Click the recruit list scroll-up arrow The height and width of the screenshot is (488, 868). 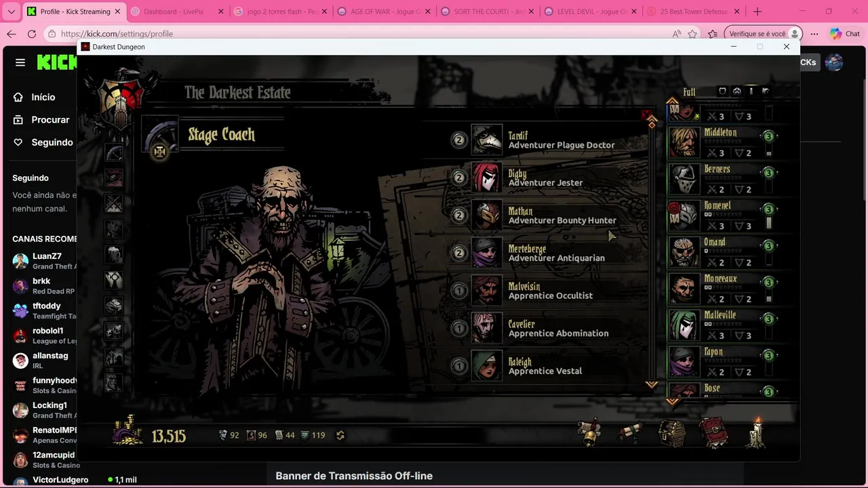coord(652,123)
